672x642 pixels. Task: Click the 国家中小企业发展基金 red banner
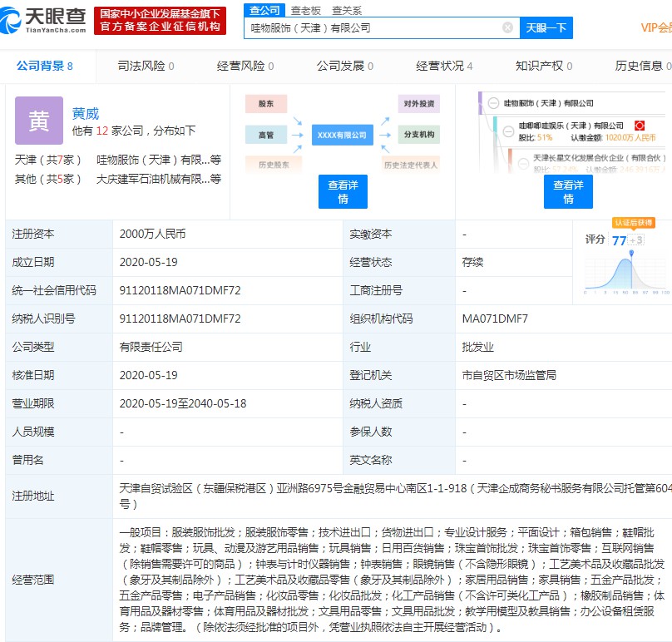(x=160, y=20)
